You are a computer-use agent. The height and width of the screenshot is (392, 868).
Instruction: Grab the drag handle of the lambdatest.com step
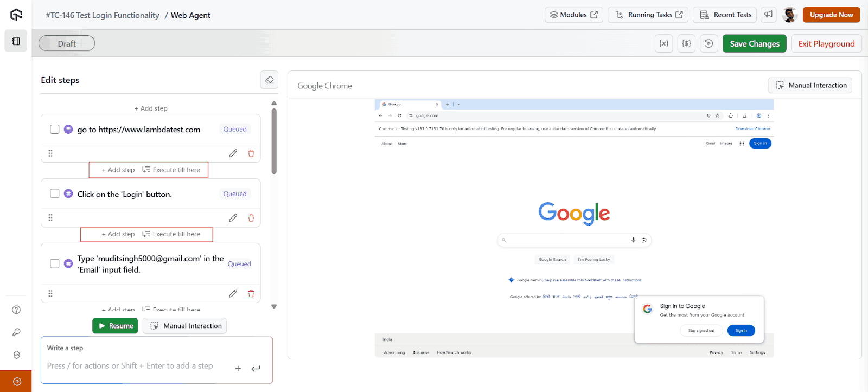click(50, 153)
